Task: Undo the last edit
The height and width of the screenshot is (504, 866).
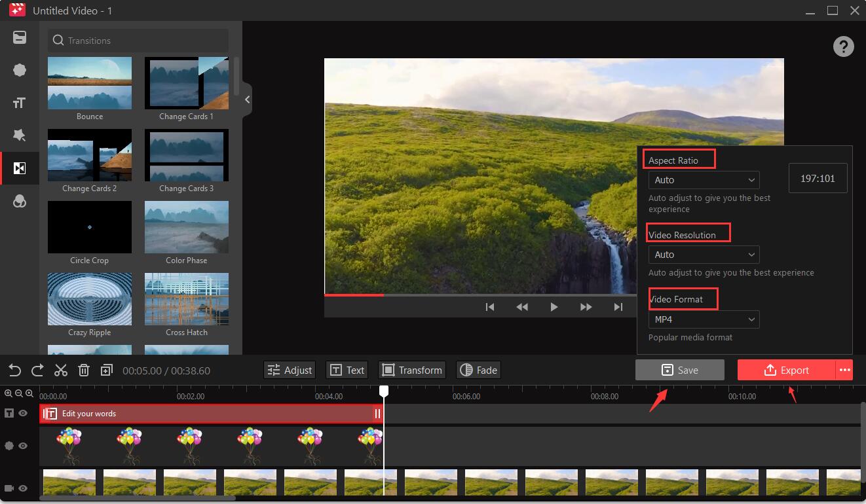Action: point(14,370)
